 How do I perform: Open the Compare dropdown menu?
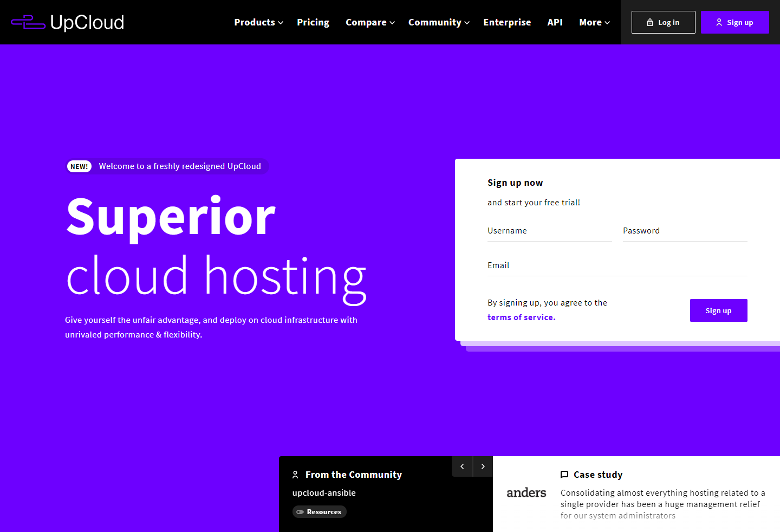370,22
